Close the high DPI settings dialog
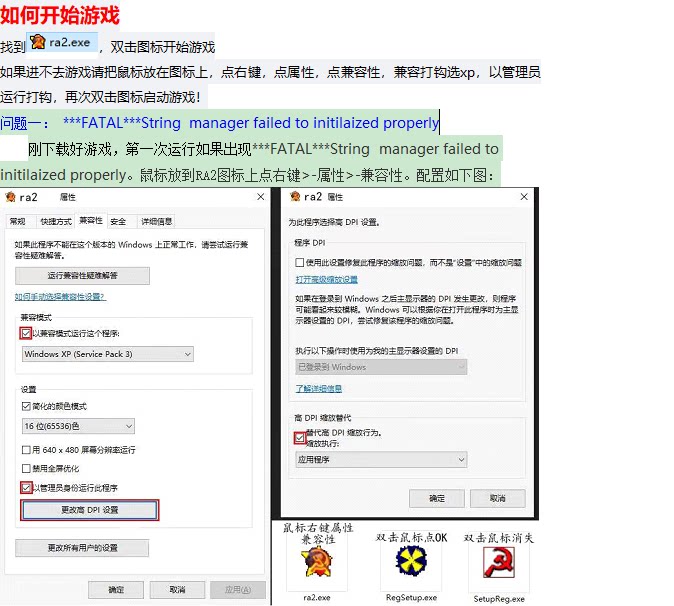Screen dimensions: 674x606 click(524, 197)
